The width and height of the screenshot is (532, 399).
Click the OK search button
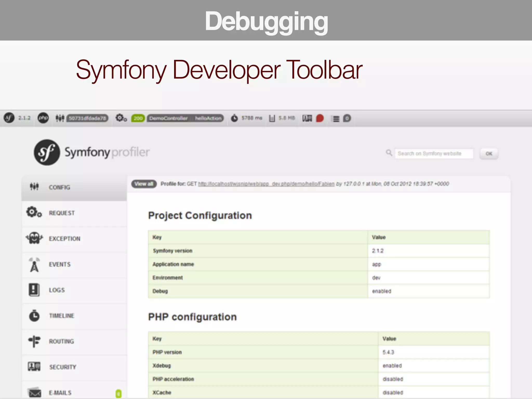point(489,154)
